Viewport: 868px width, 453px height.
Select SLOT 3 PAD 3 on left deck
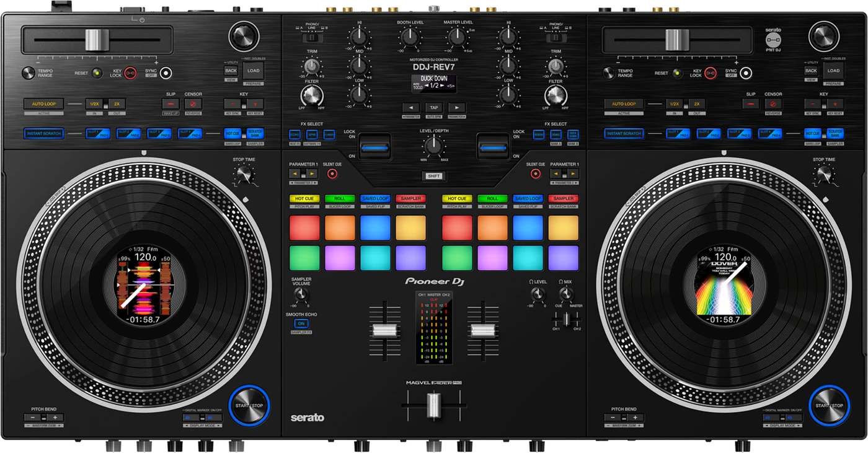click(x=159, y=133)
